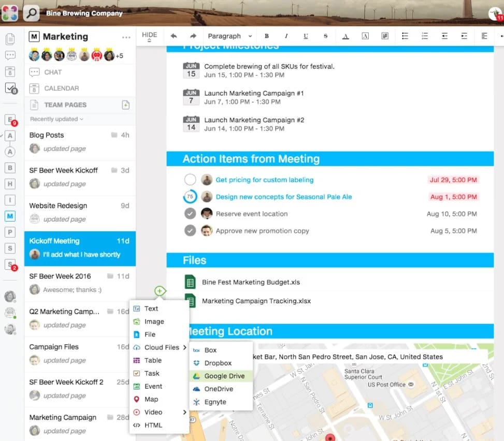Select OneDrive cloud source
Viewport: 504px width, 441px height.
pos(221,389)
